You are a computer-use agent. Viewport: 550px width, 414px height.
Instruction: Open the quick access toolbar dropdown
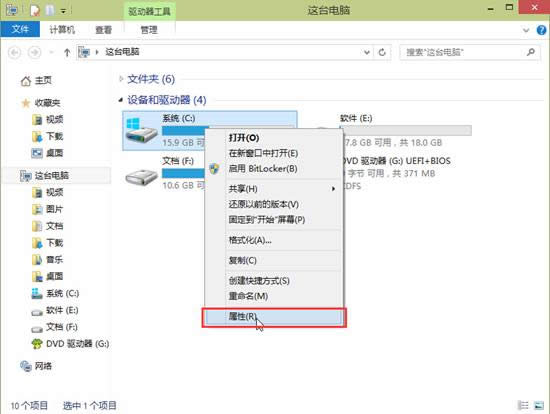[63, 11]
